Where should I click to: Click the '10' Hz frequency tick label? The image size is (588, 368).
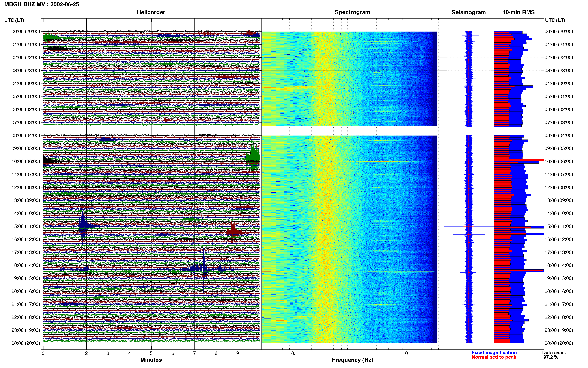(405, 353)
